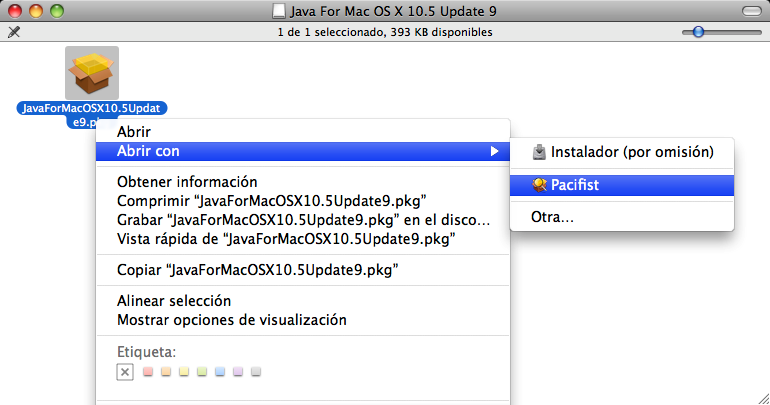Click the JavaForMacOSX10.5Update9.pkg file name label
770x405 pixels.
tap(92, 115)
